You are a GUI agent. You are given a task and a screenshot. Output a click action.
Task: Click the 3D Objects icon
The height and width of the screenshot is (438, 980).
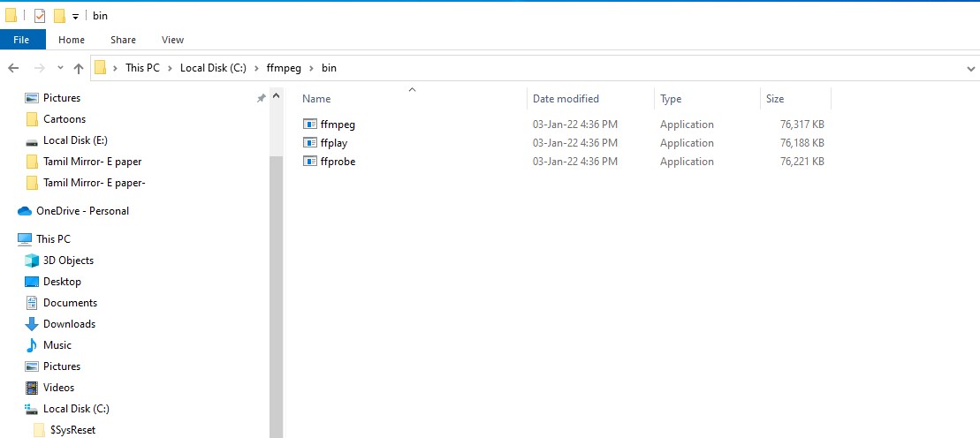[31, 260]
